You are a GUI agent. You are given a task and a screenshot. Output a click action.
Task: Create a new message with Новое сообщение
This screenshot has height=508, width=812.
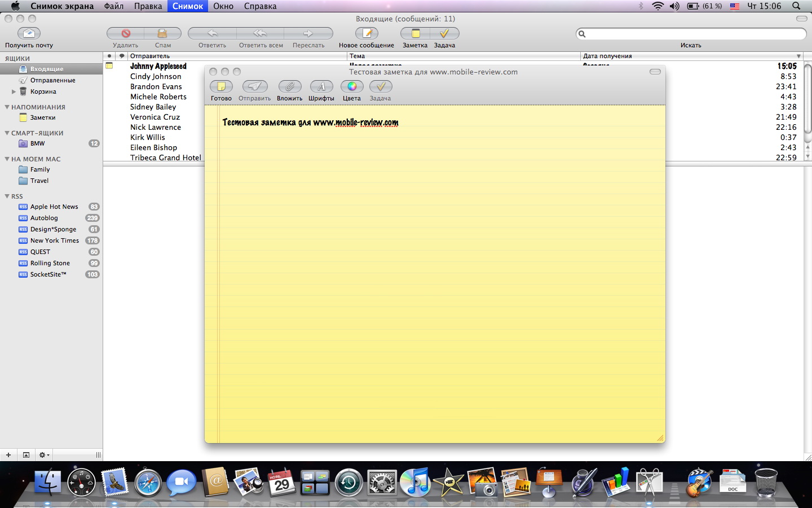point(367,33)
